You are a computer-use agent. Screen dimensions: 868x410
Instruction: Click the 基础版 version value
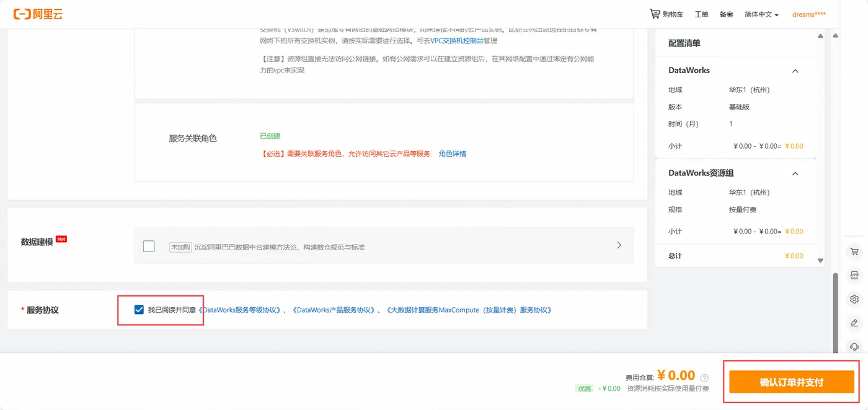pyautogui.click(x=739, y=107)
